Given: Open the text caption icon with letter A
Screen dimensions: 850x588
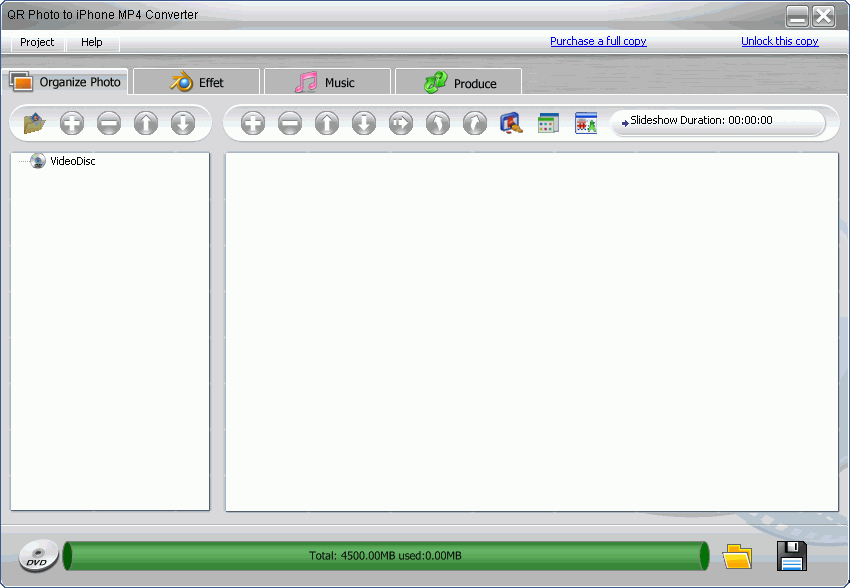Looking at the screenshot, I should click(x=586, y=123).
